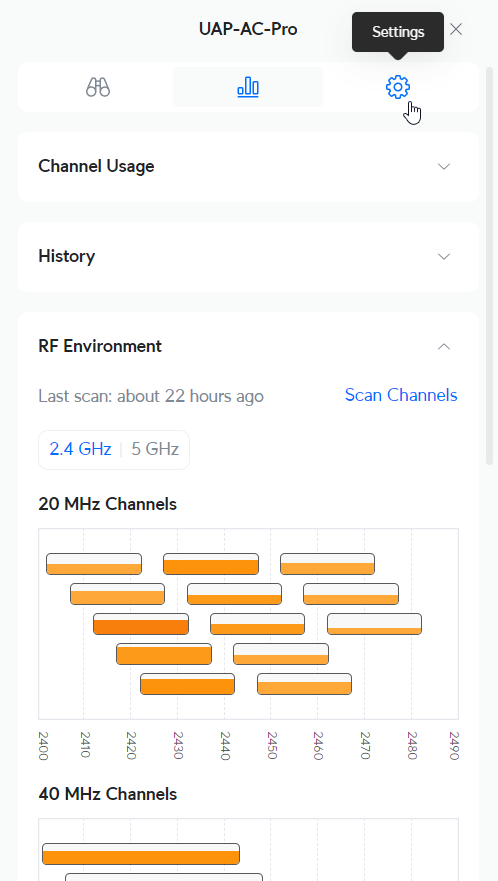Image resolution: width=498 pixels, height=881 pixels.
Task: Click the rightmost bar in third row of 20 MHz chart
Action: pyautogui.click(x=374, y=624)
